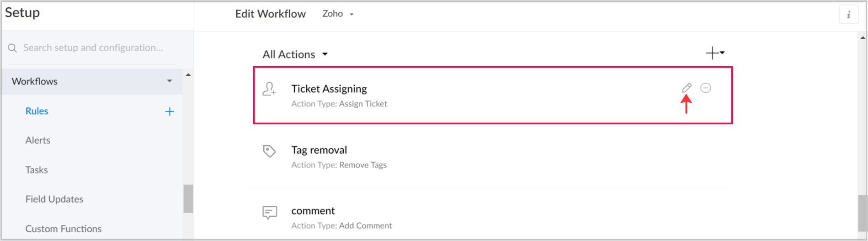Open Custom Functions in the sidebar
This screenshot has width=868, height=241.
64,229
